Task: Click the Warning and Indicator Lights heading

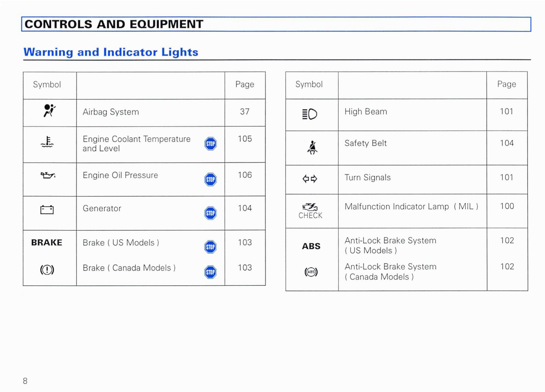Action: pos(111,52)
